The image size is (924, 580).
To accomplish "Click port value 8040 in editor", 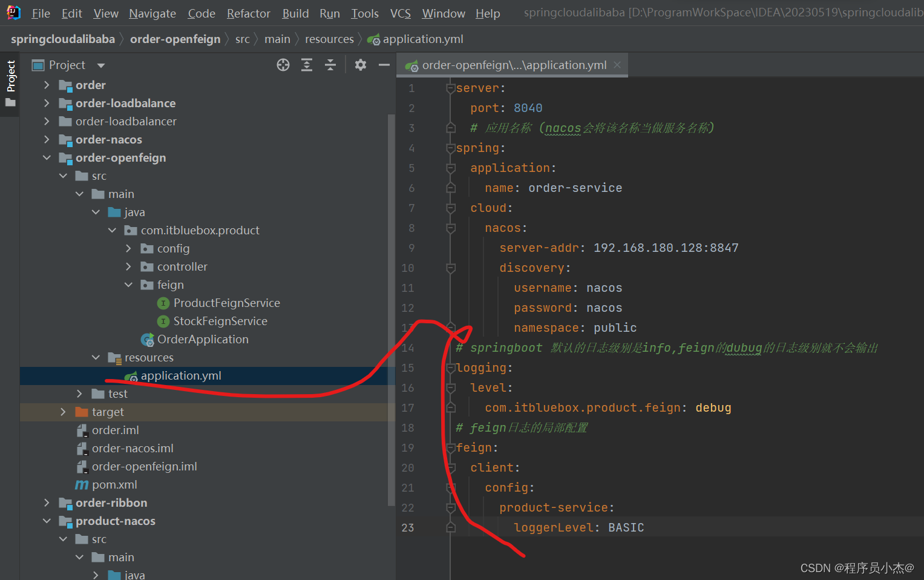I will (x=528, y=108).
